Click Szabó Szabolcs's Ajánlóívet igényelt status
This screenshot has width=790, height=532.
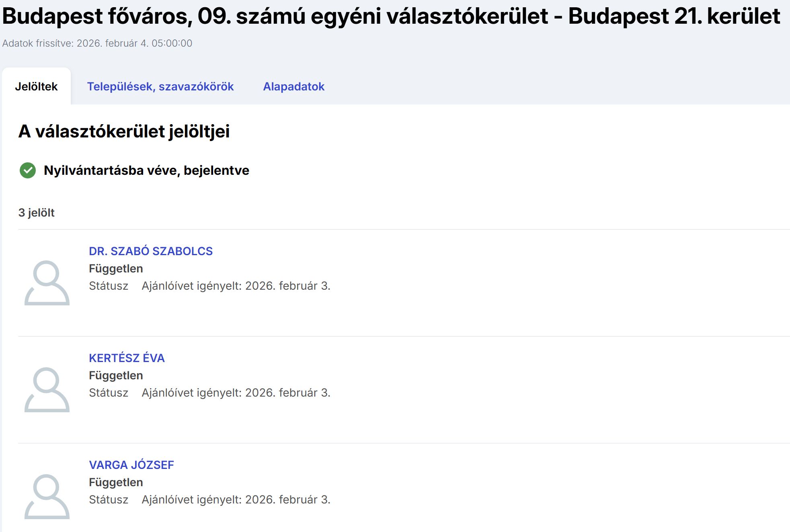[236, 286]
